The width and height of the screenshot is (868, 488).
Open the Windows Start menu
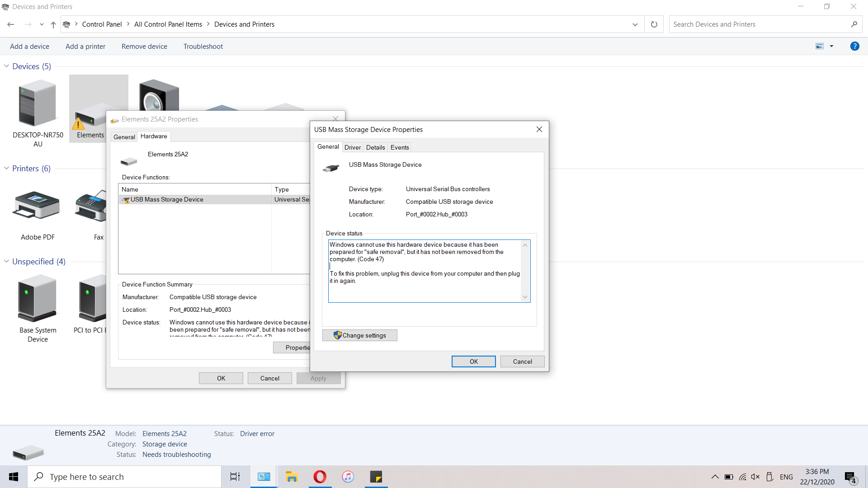14,477
